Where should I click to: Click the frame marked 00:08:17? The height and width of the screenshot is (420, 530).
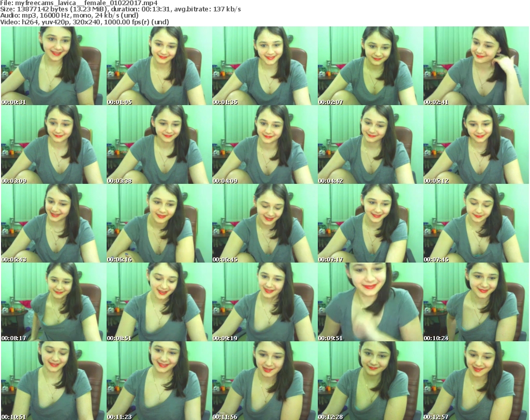53,302
